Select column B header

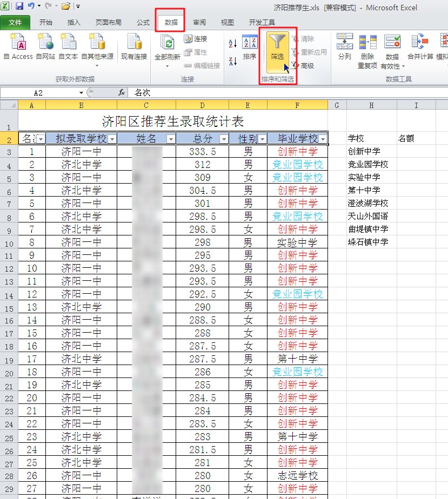[x=81, y=105]
